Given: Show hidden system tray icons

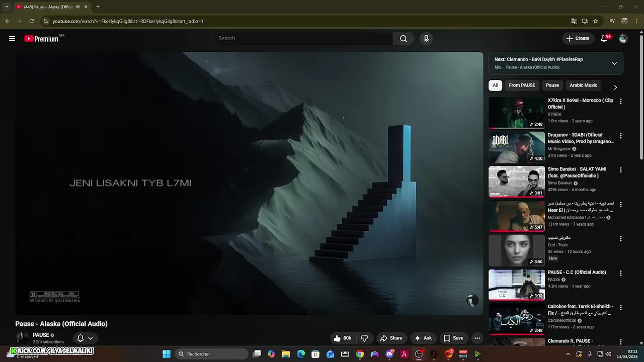Looking at the screenshot, I should pyautogui.click(x=568, y=354).
